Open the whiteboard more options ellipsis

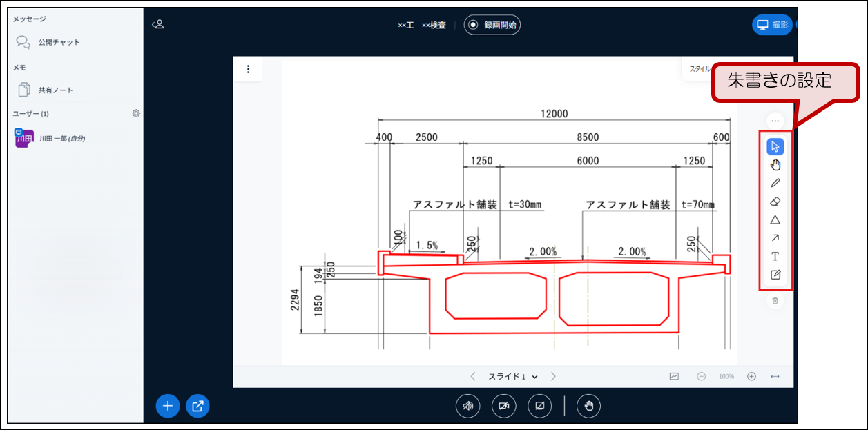click(775, 121)
